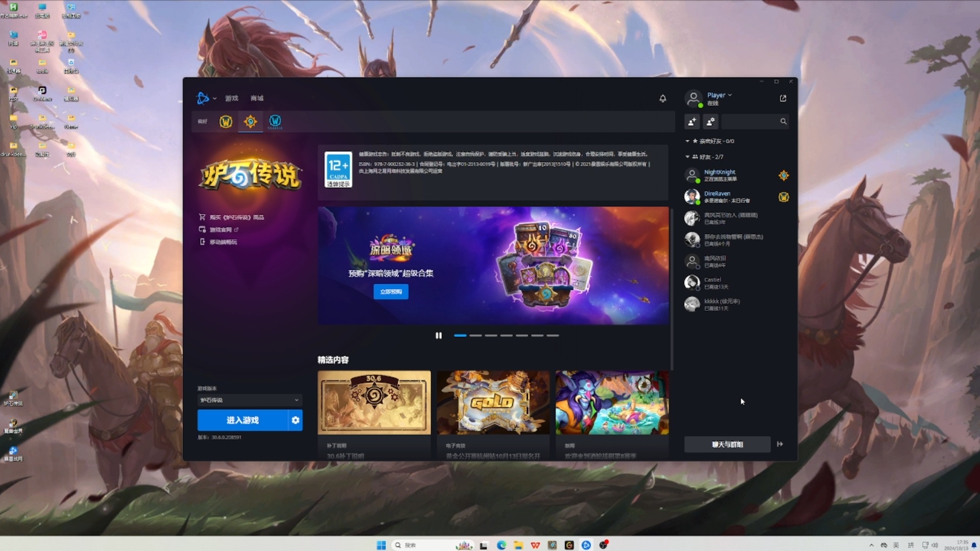Open the 游戏 tab in top navigation
The image size is (980, 551).
click(x=232, y=98)
